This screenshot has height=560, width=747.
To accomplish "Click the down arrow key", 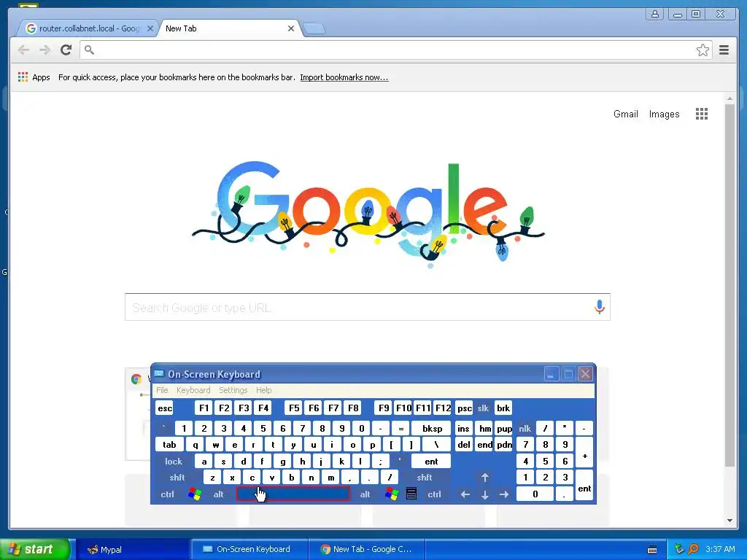I will pyautogui.click(x=484, y=494).
